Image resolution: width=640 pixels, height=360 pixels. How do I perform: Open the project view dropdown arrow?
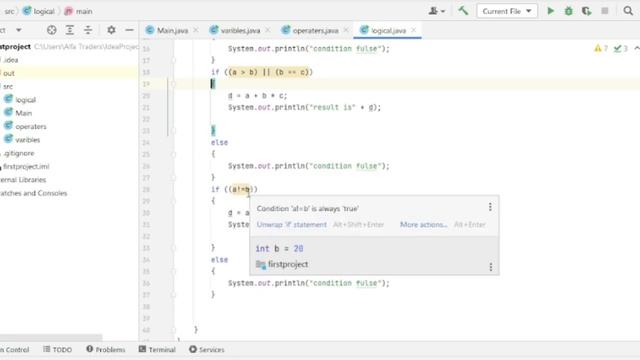[x=18, y=30]
